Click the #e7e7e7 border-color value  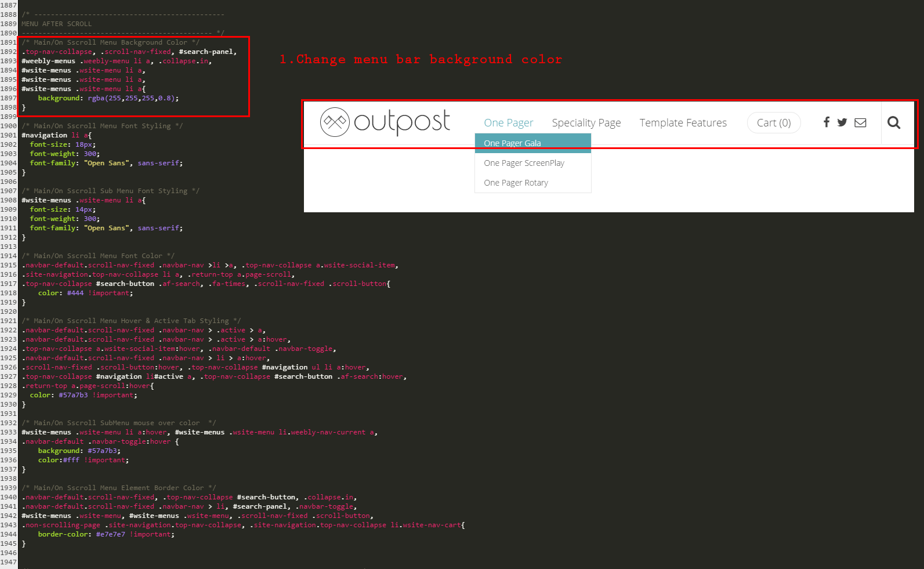click(110, 534)
